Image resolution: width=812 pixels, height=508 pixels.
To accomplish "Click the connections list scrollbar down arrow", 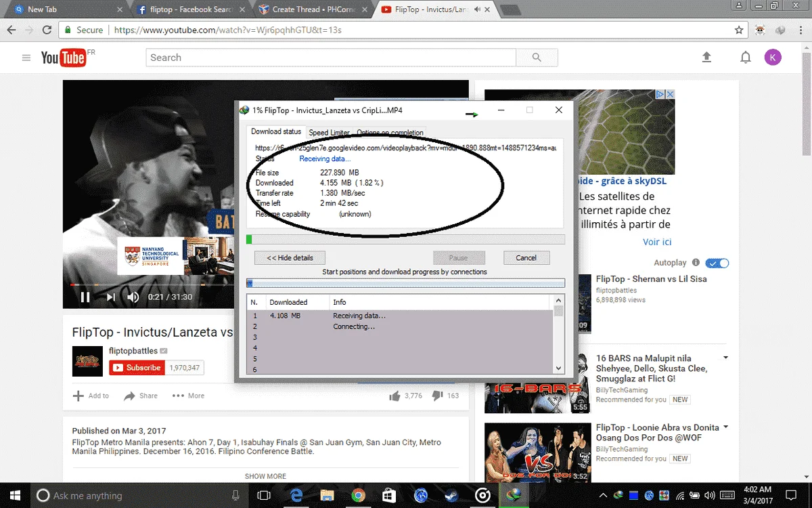I will [559, 368].
